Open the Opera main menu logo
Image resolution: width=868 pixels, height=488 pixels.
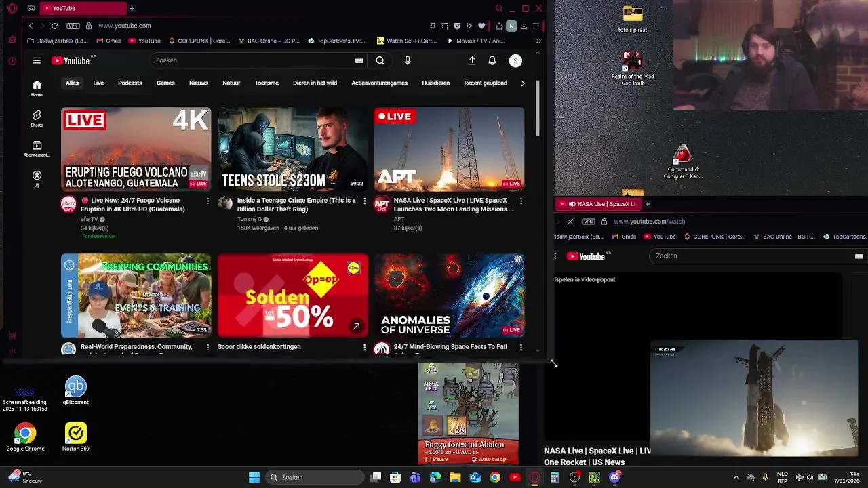pyautogui.click(x=12, y=8)
